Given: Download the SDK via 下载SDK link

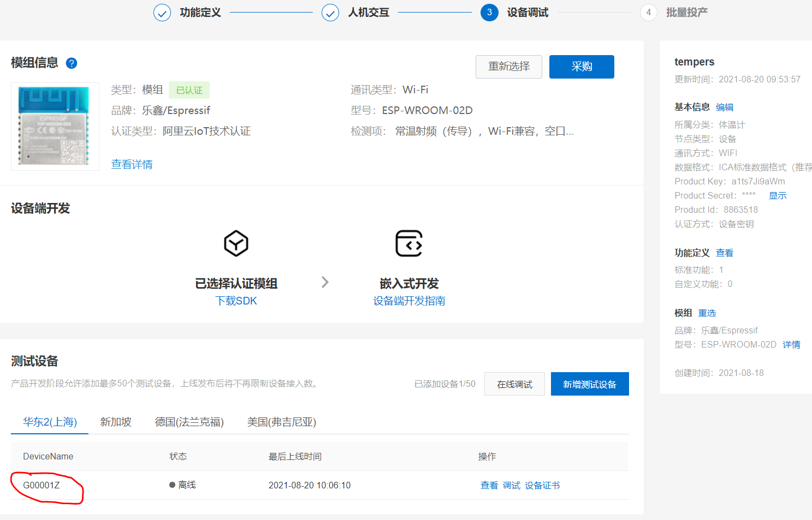Looking at the screenshot, I should (x=236, y=301).
